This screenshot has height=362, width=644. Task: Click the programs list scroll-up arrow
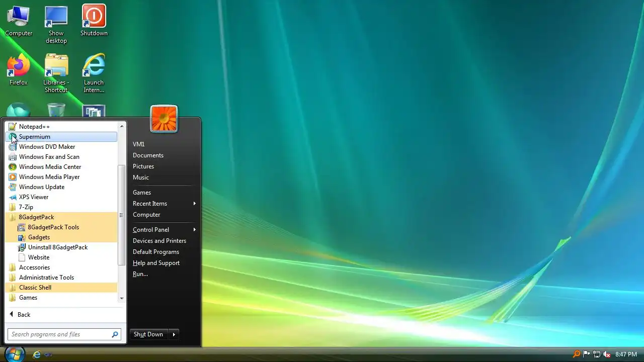tap(121, 126)
